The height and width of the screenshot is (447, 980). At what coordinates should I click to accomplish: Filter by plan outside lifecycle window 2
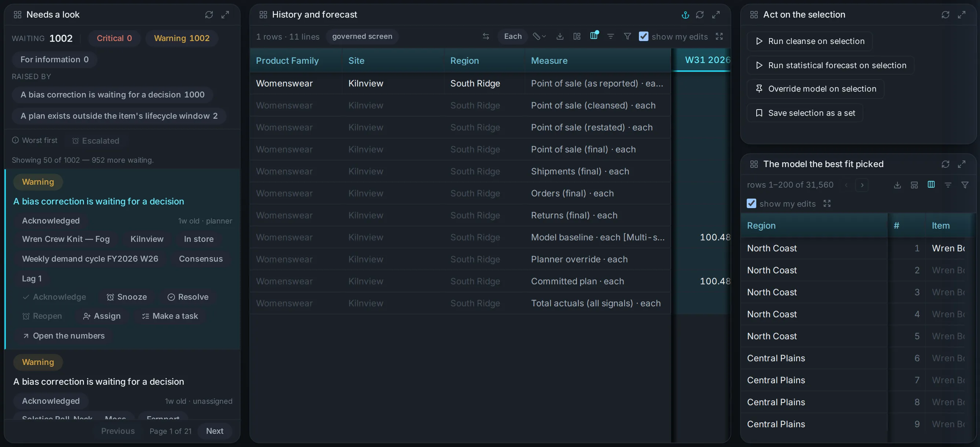point(119,116)
